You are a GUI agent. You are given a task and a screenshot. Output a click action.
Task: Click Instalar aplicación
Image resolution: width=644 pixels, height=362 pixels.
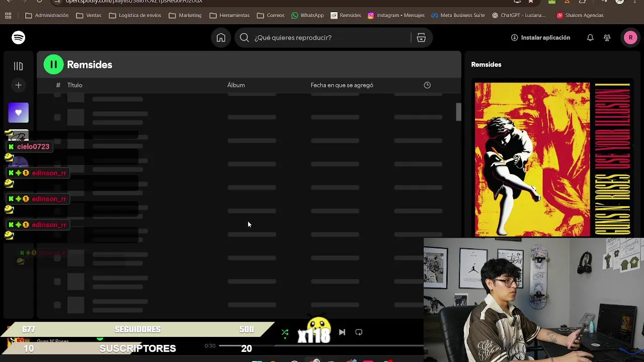pos(540,38)
